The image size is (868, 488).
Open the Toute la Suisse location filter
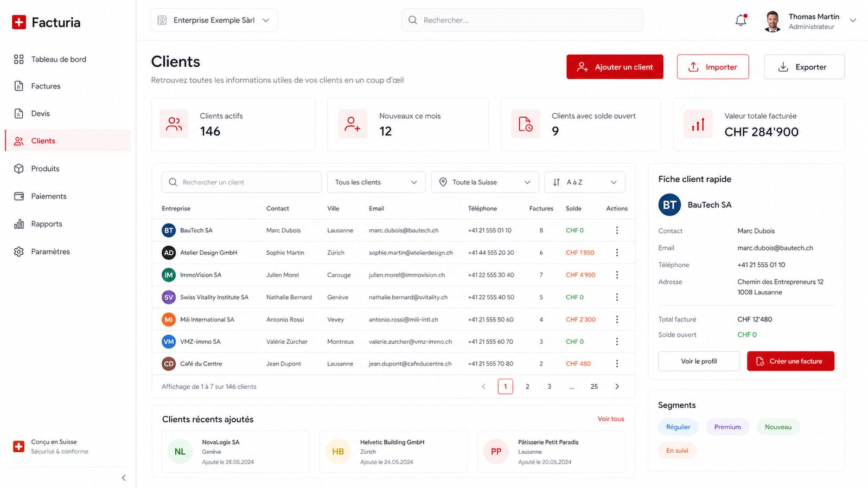coord(485,182)
